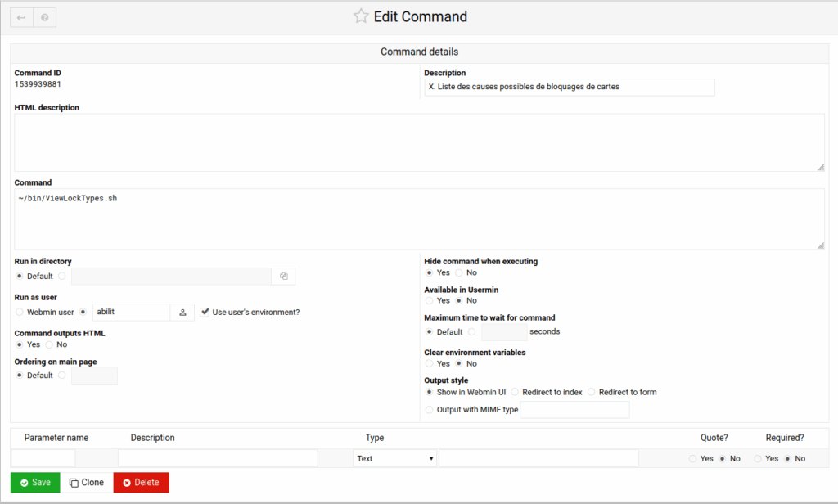The height and width of the screenshot is (504, 838).
Task: Select No for Command outputs HTML
Action: pos(49,344)
